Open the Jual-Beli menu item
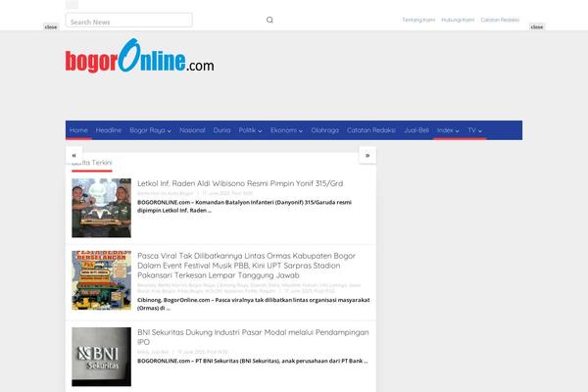The image size is (588, 392). pos(416,130)
